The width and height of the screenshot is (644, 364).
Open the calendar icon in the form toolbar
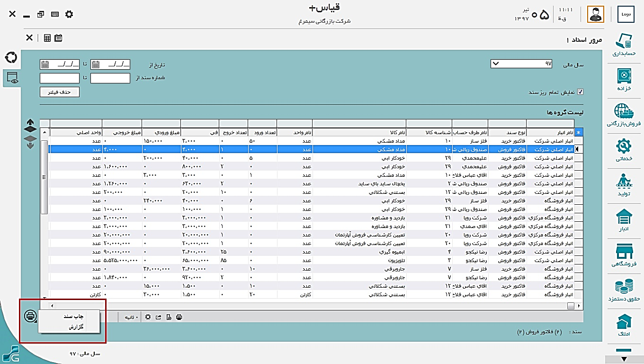(x=58, y=38)
